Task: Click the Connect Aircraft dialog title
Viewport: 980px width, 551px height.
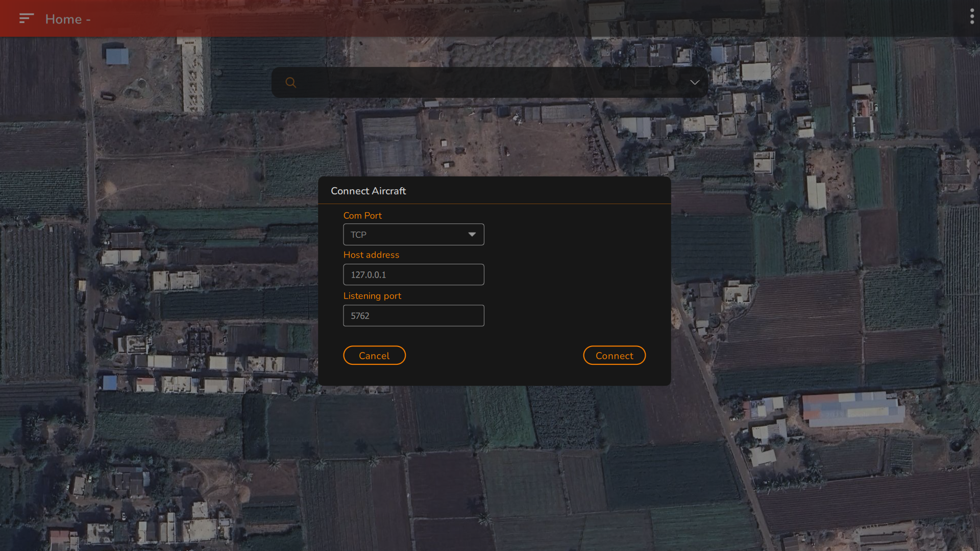Action: 368,191
